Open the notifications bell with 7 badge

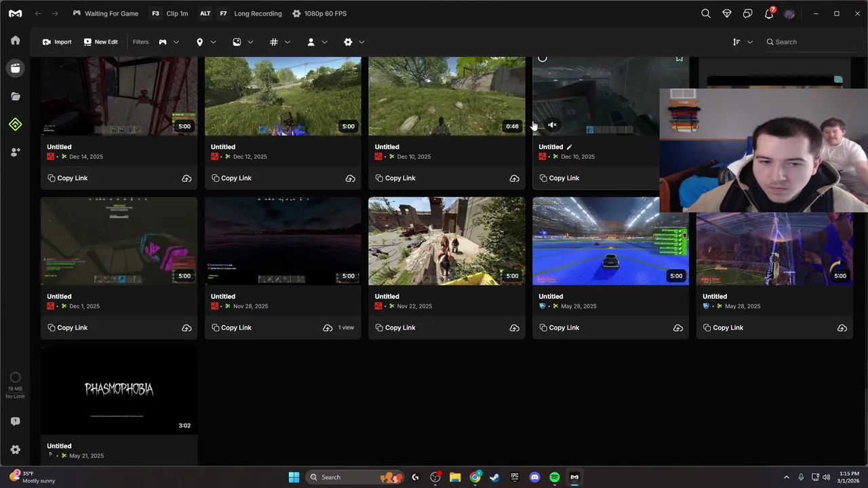[769, 14]
